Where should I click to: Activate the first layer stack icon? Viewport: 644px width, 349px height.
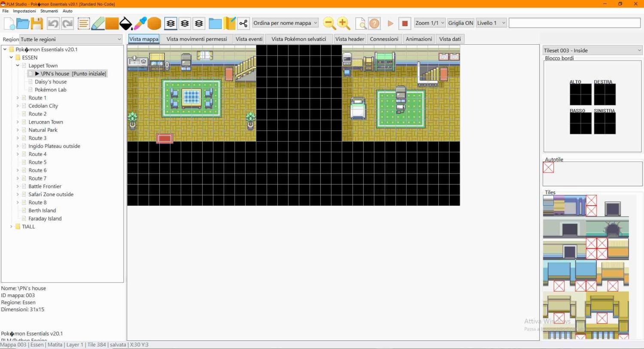(x=170, y=23)
